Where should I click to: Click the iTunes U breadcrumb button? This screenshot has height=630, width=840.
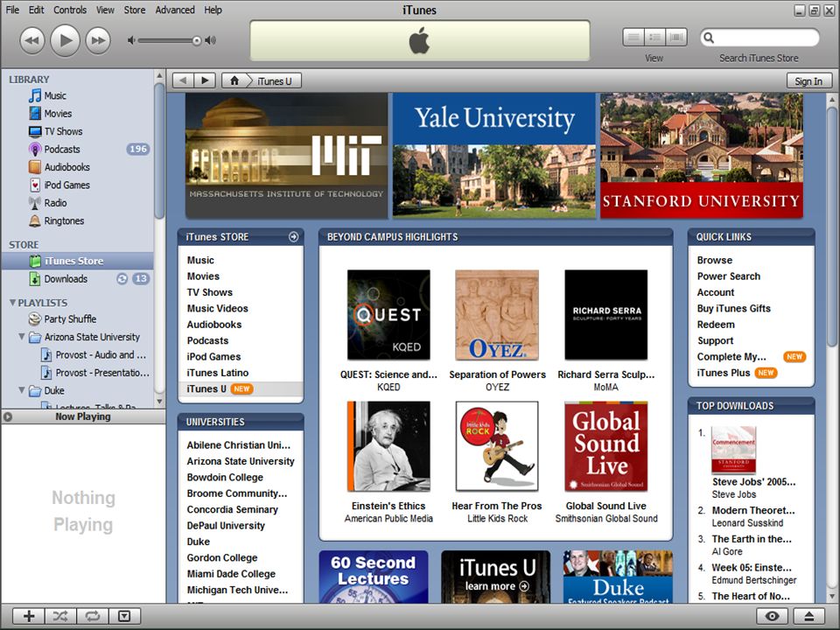click(x=274, y=80)
